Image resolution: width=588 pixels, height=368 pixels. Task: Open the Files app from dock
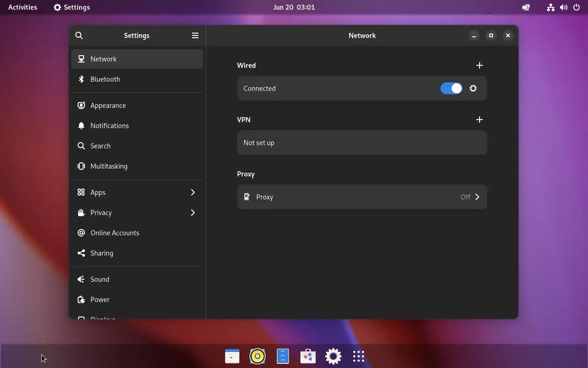click(x=283, y=356)
